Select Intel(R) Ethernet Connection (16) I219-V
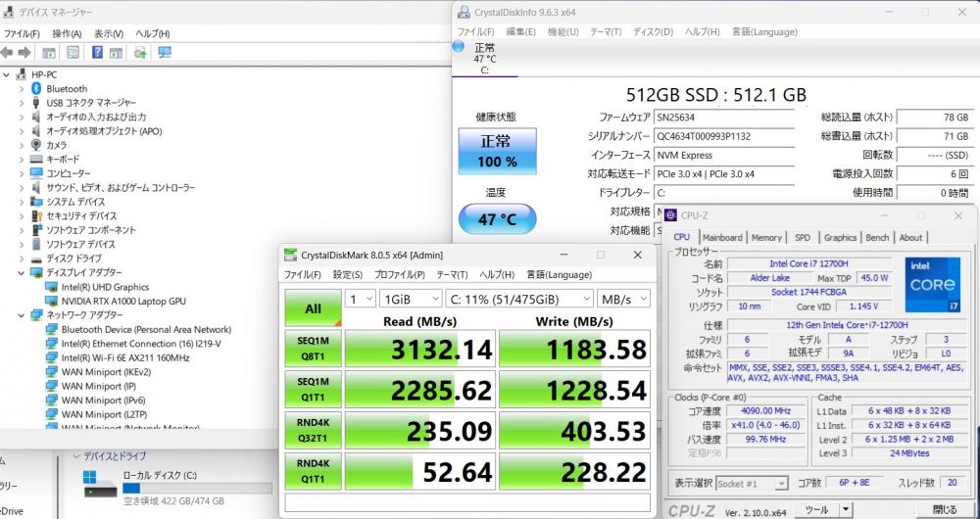 [141, 344]
